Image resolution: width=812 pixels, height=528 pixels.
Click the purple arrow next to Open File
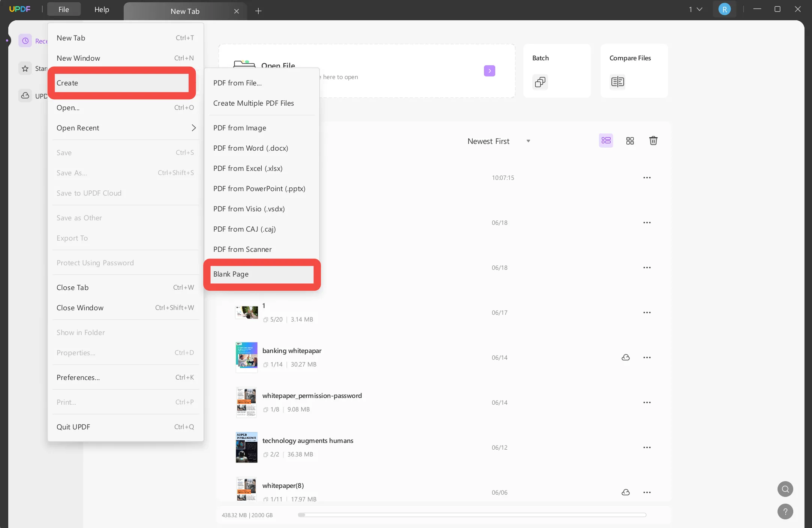[x=490, y=70]
